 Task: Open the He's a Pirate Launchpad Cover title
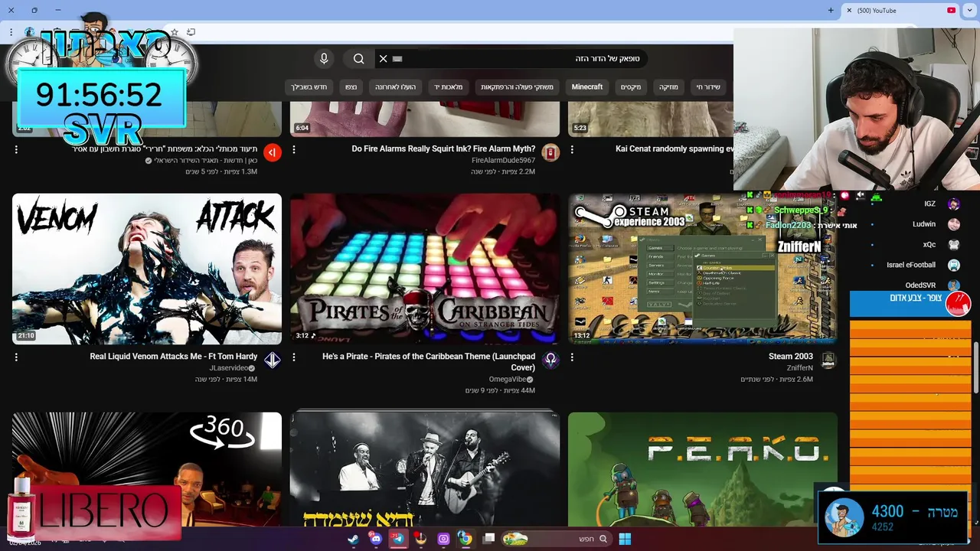pyautogui.click(x=429, y=362)
